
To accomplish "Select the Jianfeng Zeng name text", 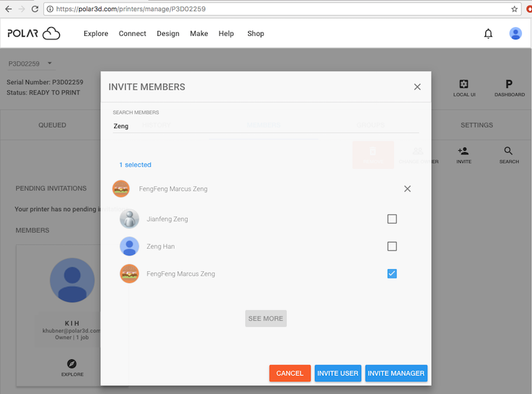I will pyautogui.click(x=168, y=219).
